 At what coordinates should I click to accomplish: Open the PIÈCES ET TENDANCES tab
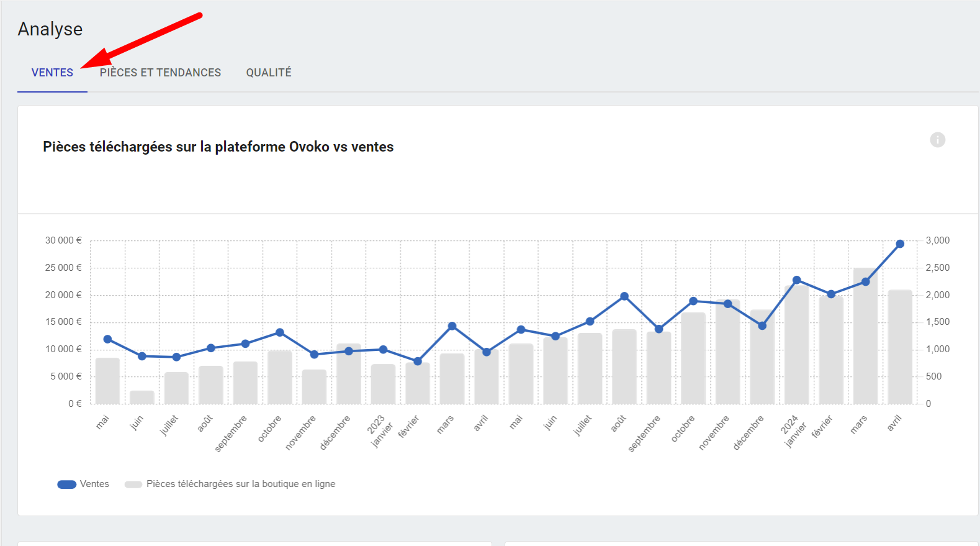(160, 73)
